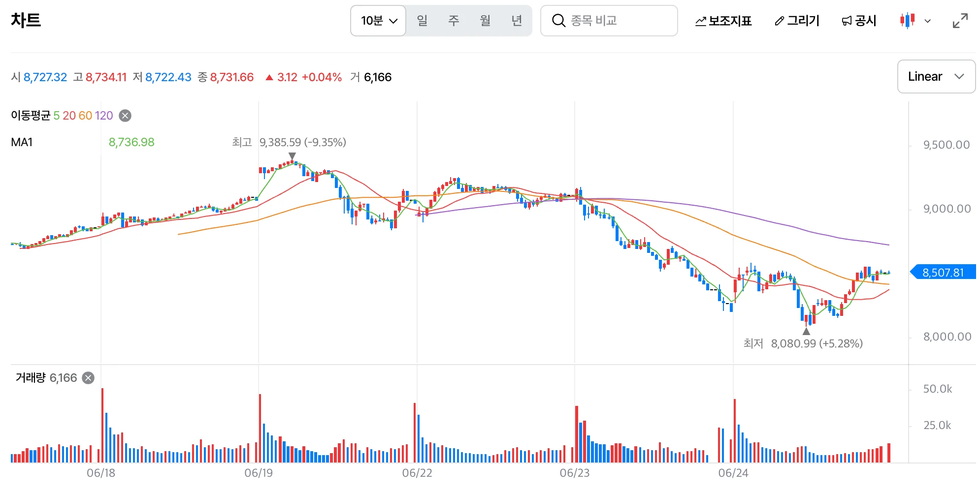Image resolution: width=980 pixels, height=493 pixels.
Task: Click the 9,500.00 price axis label
Action: 947,145
